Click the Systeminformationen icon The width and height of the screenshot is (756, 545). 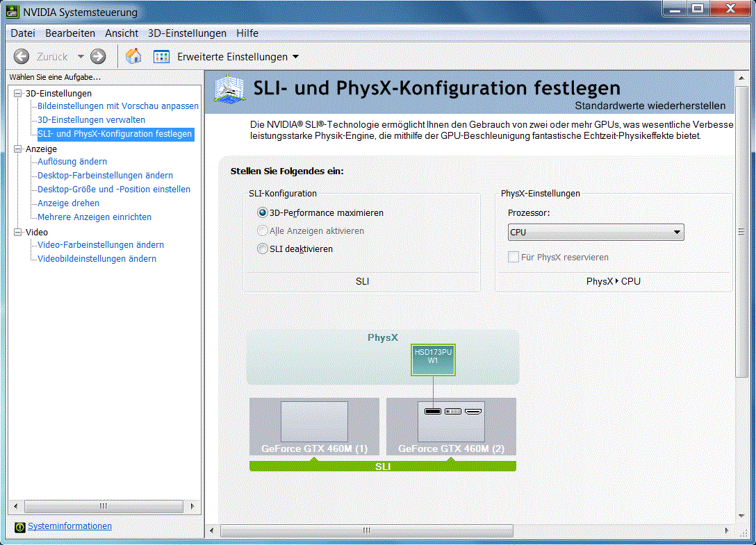(19, 527)
